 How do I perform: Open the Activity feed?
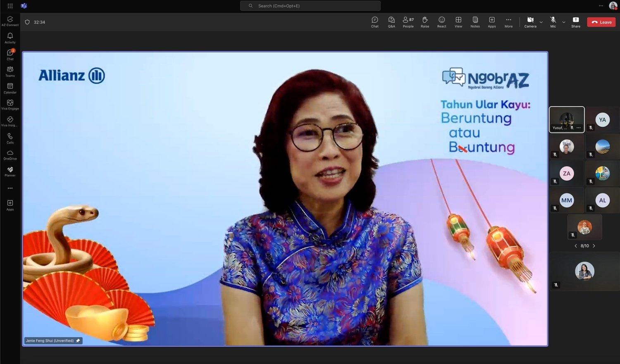[x=10, y=38]
